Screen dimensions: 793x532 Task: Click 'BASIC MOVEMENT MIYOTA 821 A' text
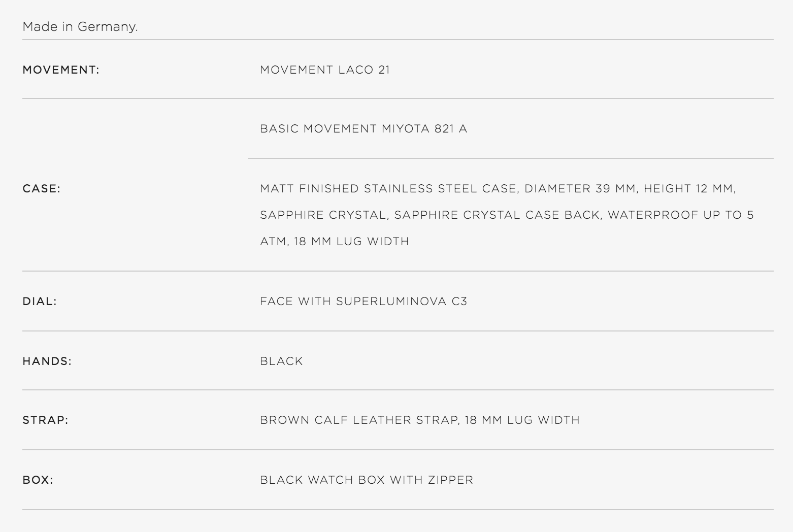364,129
